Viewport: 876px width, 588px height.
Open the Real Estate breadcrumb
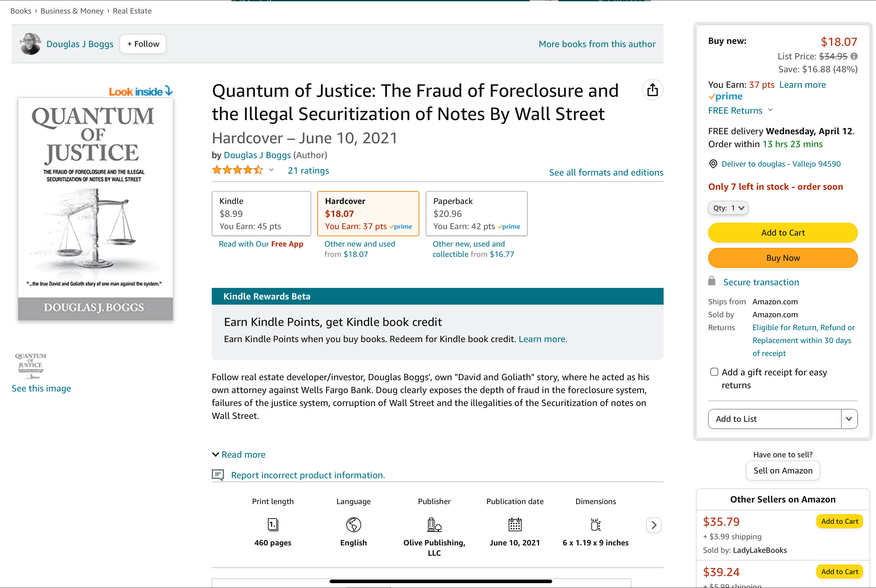[x=132, y=11]
